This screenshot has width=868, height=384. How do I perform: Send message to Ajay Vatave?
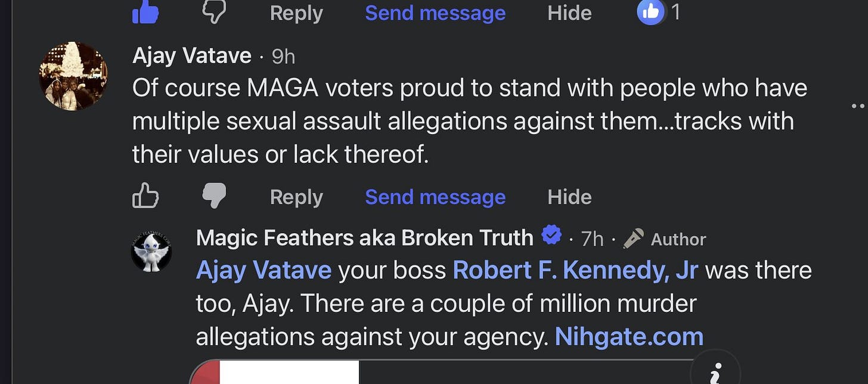click(x=435, y=197)
